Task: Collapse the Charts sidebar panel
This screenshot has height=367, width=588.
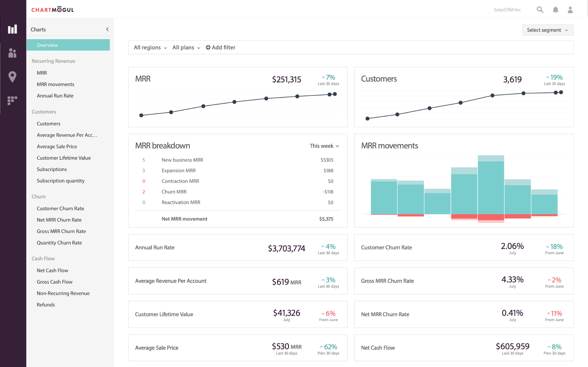Action: tap(107, 29)
